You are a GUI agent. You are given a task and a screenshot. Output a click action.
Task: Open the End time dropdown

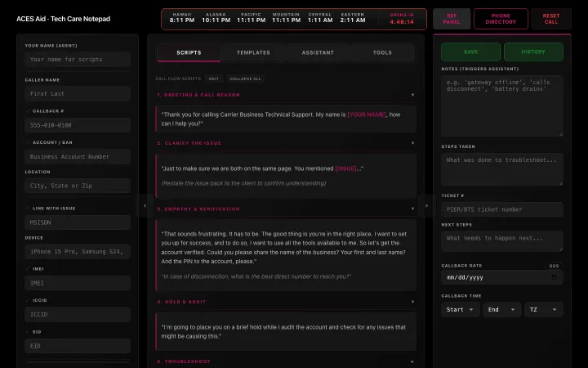(501, 310)
